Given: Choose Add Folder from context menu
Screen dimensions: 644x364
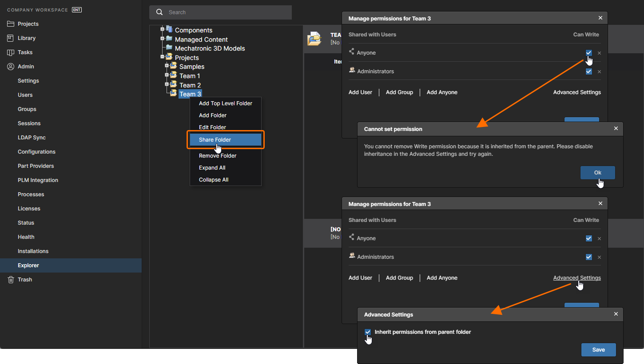Looking at the screenshot, I should 226,115.
